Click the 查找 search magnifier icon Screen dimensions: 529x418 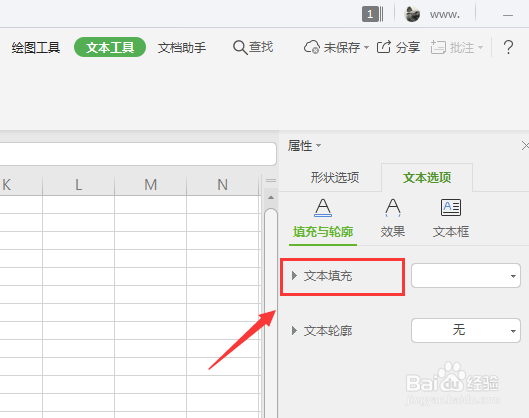click(x=240, y=47)
